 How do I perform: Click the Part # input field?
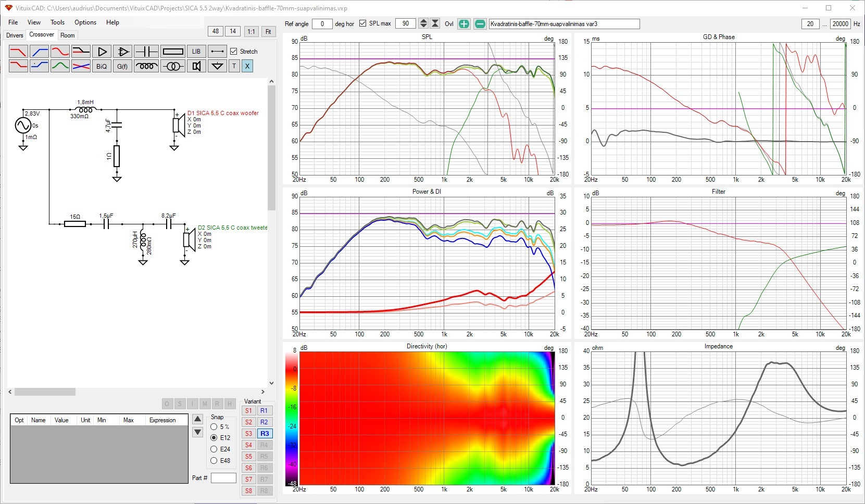coord(223,478)
